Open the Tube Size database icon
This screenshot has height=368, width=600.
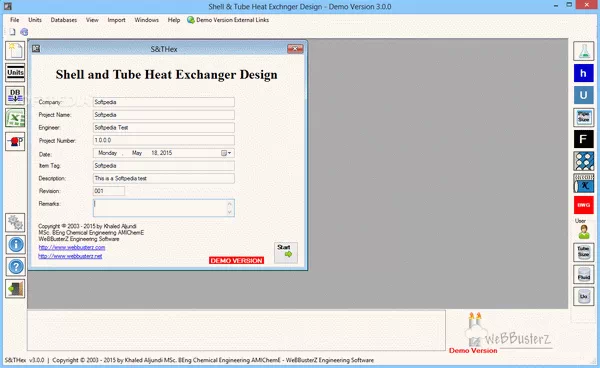[584, 252]
